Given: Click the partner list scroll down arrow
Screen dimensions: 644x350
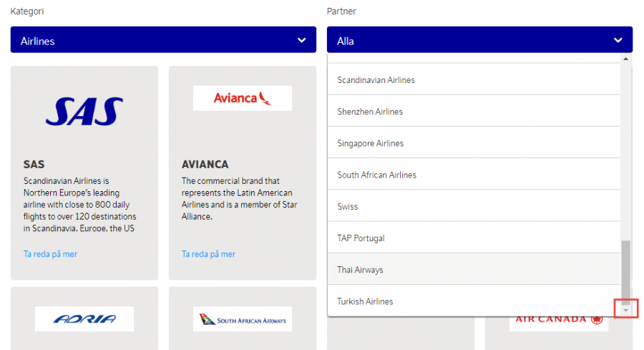Looking at the screenshot, I should 626,310.
